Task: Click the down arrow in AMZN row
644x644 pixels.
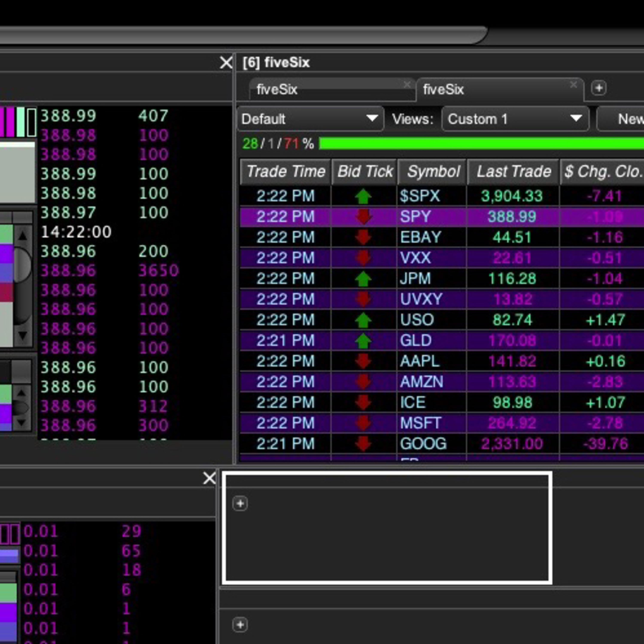Action: 363,382
